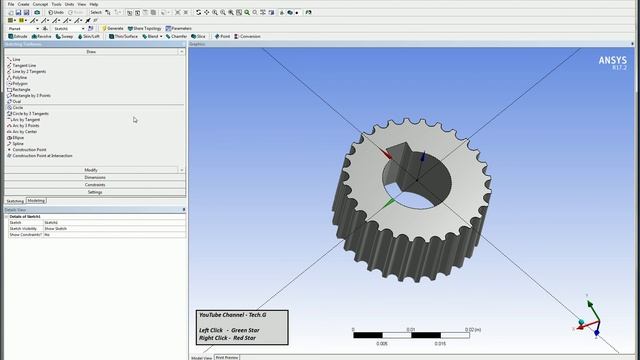Switch to the Modeling tab
The width and height of the screenshot is (640, 360).
coord(36,201)
